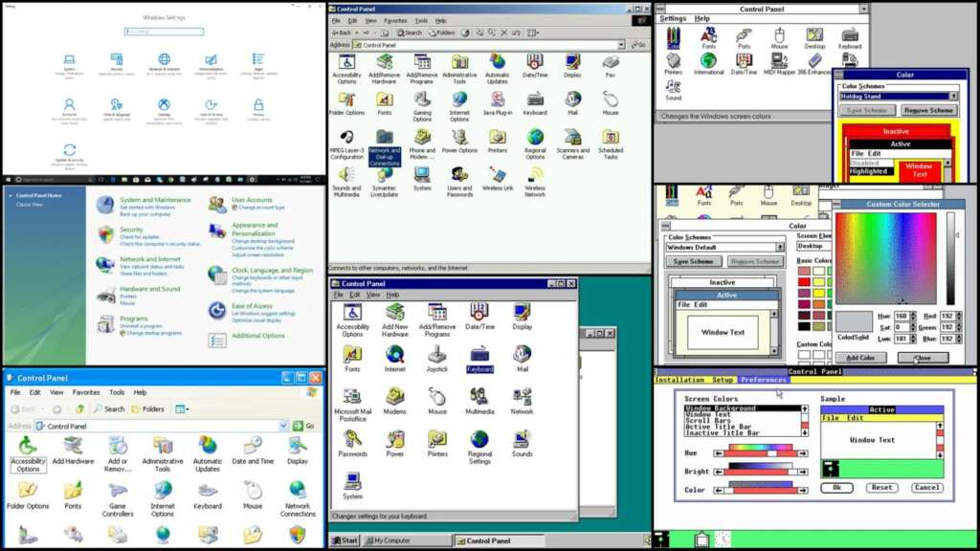Open 386 Enhanced in Windows 3.1 Control Panel
980x551 pixels.
click(x=814, y=64)
